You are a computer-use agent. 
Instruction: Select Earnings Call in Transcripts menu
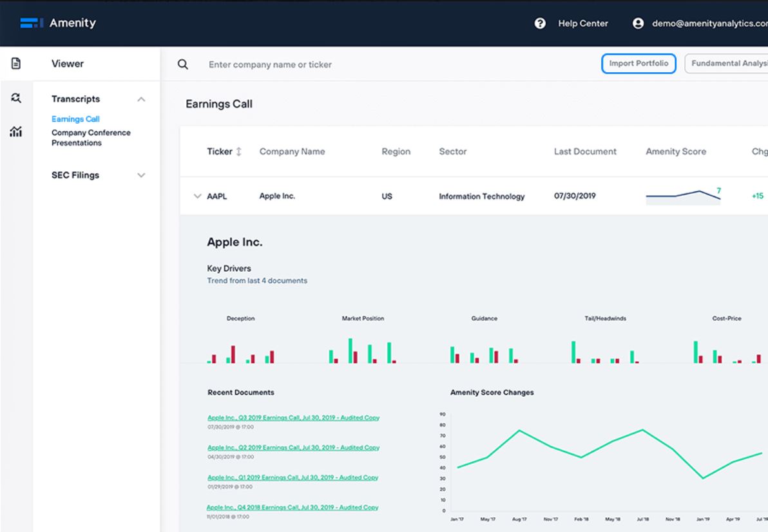click(75, 119)
